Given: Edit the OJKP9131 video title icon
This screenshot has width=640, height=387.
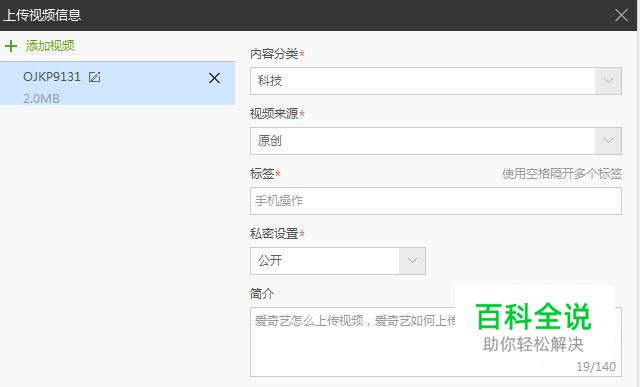Looking at the screenshot, I should pyautogui.click(x=94, y=77).
